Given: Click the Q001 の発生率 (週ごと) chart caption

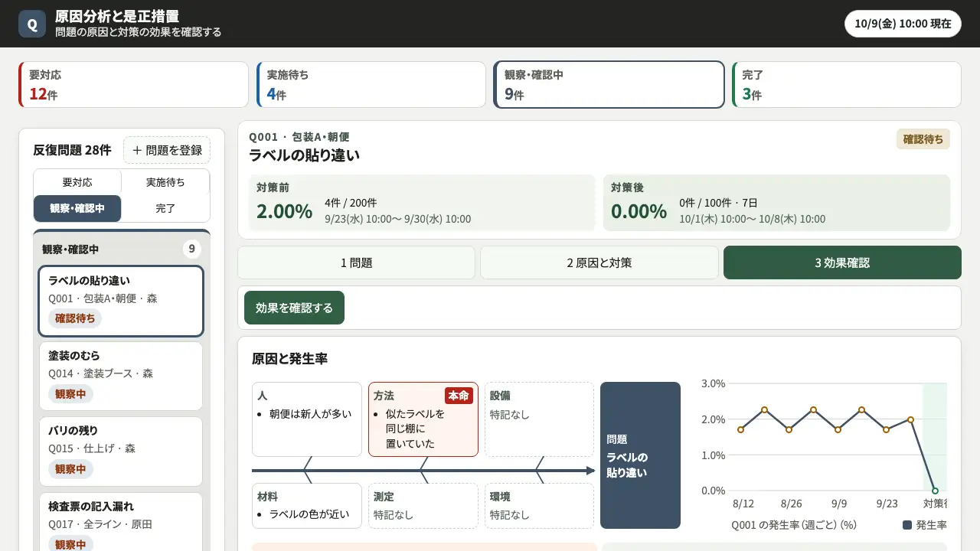Looking at the screenshot, I should click(794, 525).
